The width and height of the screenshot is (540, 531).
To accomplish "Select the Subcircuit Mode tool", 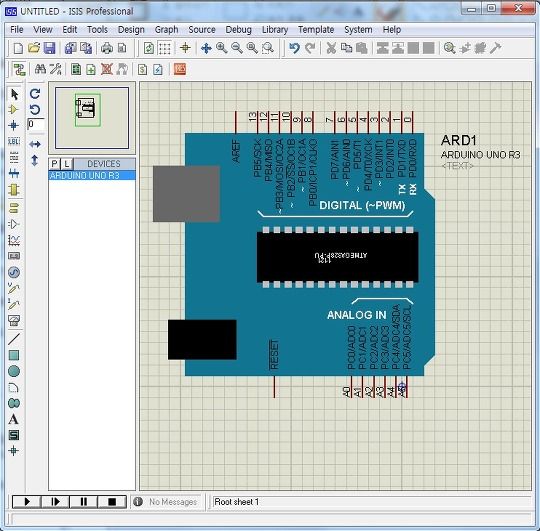I will 14,190.
